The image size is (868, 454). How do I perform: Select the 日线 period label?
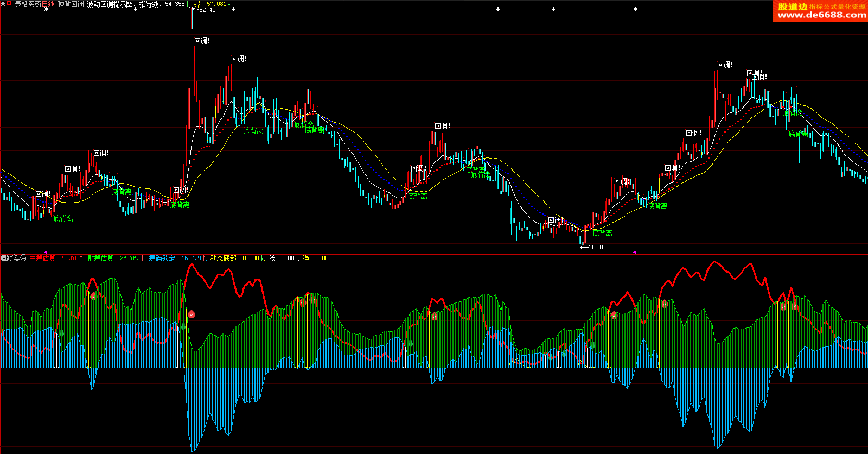click(48, 4)
